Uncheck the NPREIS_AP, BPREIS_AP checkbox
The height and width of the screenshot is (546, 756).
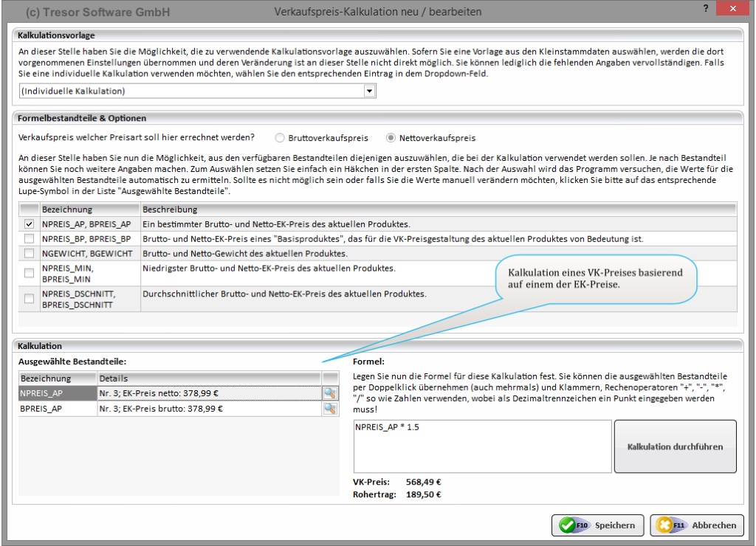coord(30,224)
